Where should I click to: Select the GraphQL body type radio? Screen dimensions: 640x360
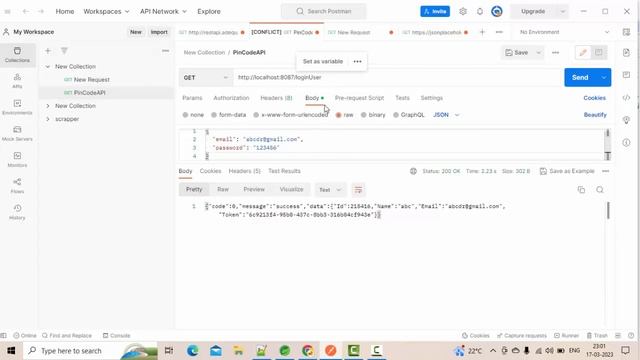tap(396, 115)
